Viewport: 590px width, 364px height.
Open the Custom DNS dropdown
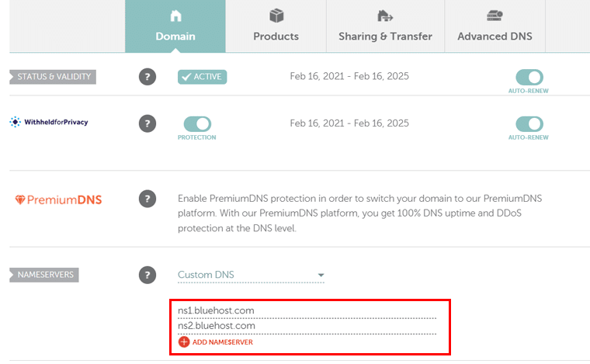(251, 275)
